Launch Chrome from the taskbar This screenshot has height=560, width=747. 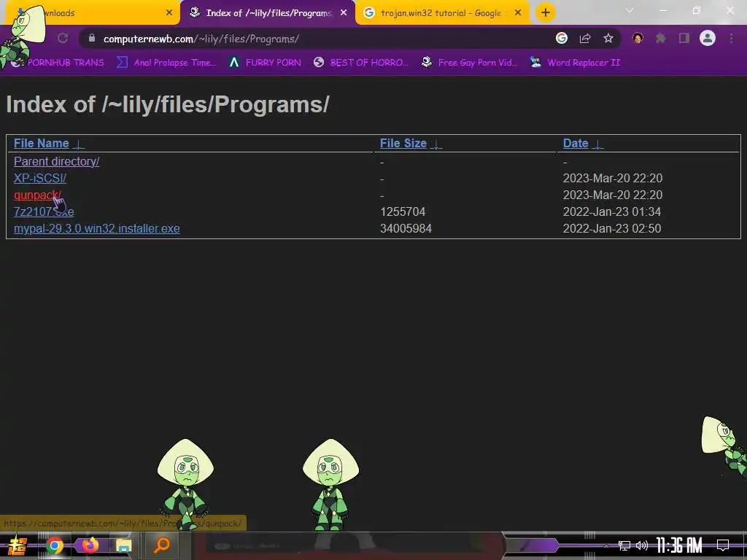tap(54, 545)
